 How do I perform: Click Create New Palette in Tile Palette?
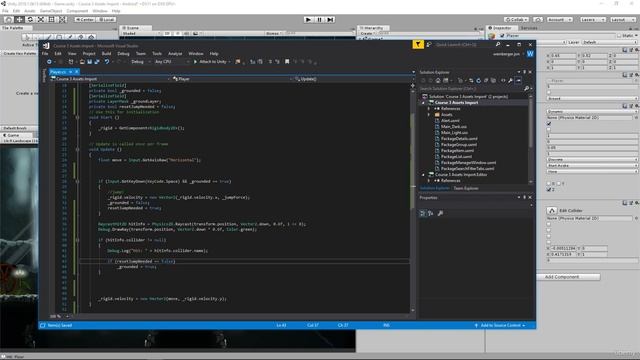click(20, 53)
